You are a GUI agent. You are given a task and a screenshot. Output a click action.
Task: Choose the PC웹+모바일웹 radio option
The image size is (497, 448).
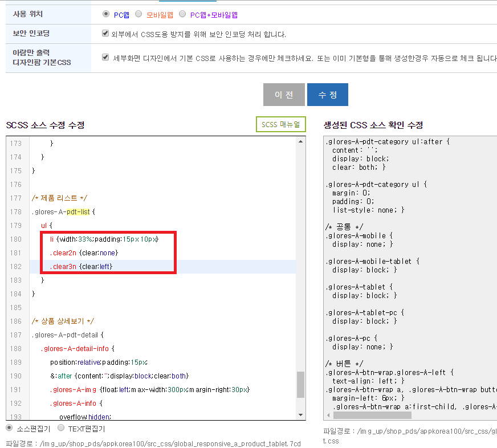click(x=182, y=14)
